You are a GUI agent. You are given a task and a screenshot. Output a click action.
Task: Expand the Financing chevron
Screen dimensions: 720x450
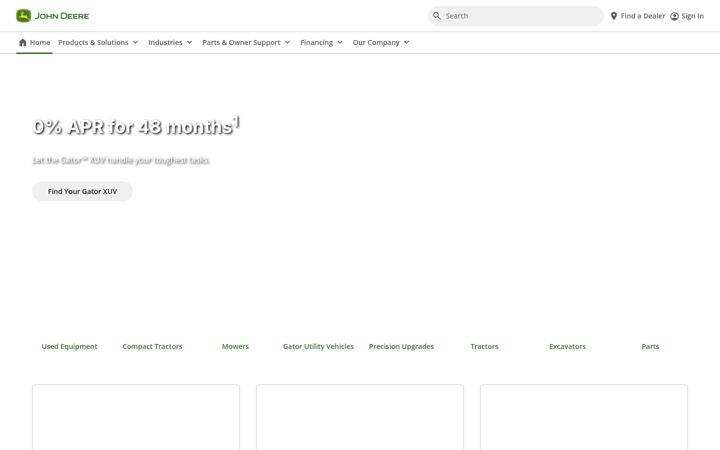coord(340,42)
